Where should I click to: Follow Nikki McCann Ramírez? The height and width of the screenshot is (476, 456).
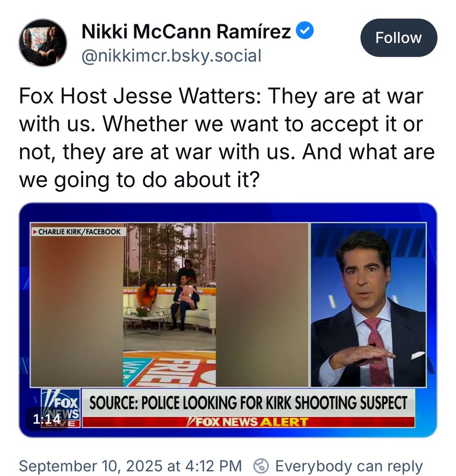398,38
